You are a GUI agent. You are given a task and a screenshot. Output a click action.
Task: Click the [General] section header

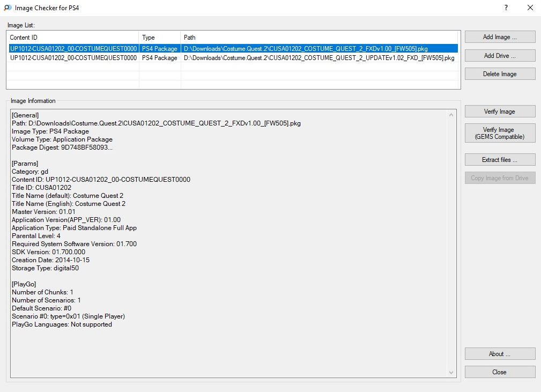click(25, 115)
